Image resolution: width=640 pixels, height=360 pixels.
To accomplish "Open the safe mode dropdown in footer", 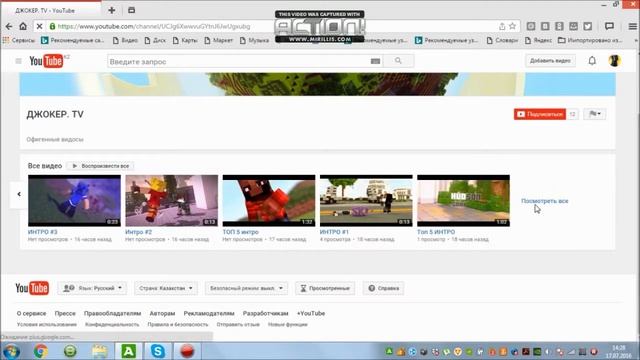I will point(246,288).
